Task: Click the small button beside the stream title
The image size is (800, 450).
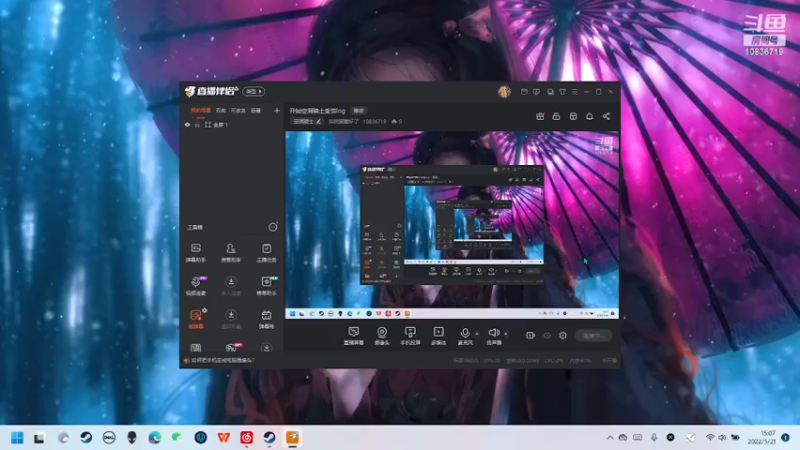Action: pos(359,111)
